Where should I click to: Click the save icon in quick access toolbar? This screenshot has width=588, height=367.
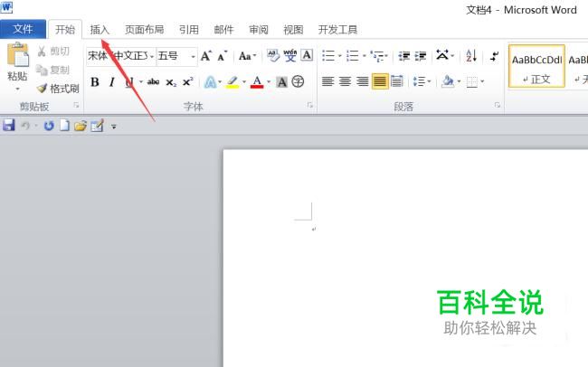tap(9, 126)
